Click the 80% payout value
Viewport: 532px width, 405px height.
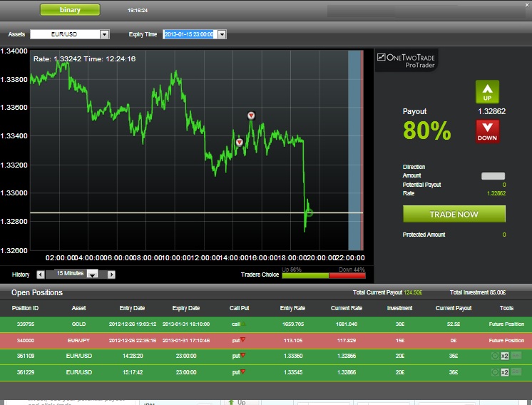[x=427, y=130]
